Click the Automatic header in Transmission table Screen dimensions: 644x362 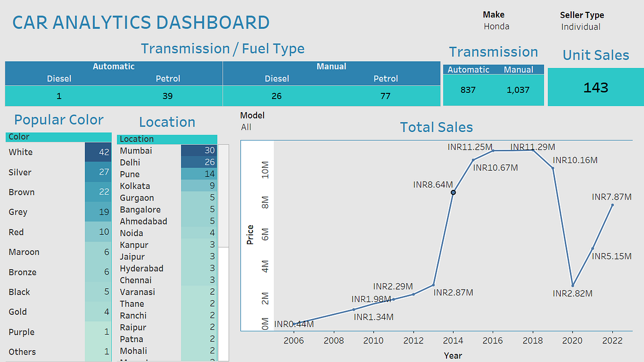469,69
